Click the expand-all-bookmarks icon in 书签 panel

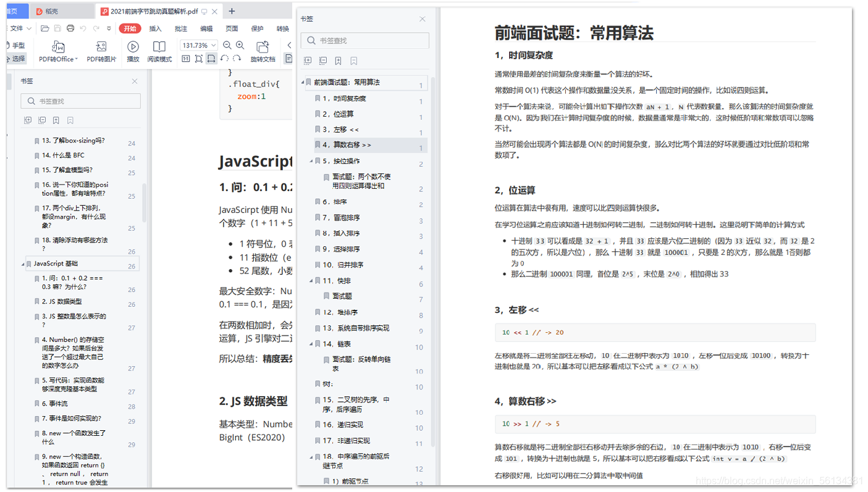coord(308,60)
